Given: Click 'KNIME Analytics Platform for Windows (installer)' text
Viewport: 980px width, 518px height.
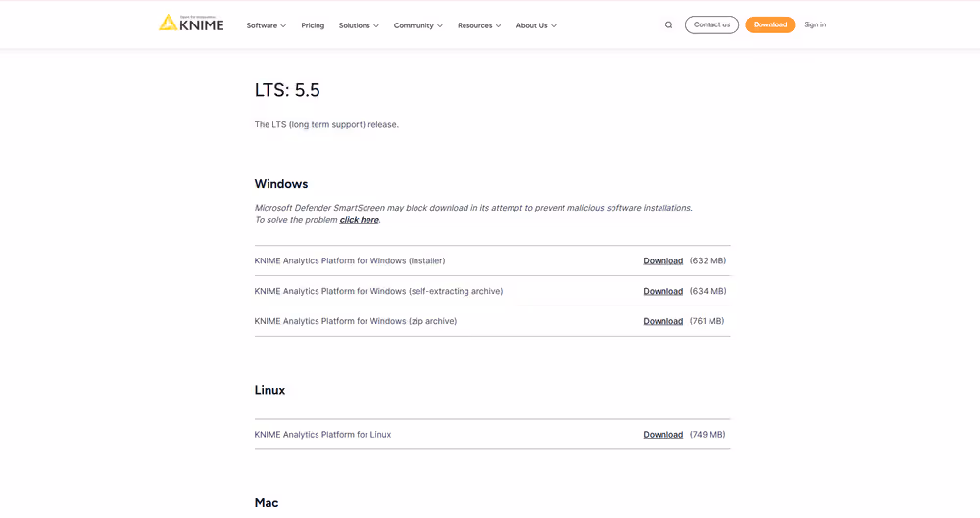Looking at the screenshot, I should coord(350,261).
